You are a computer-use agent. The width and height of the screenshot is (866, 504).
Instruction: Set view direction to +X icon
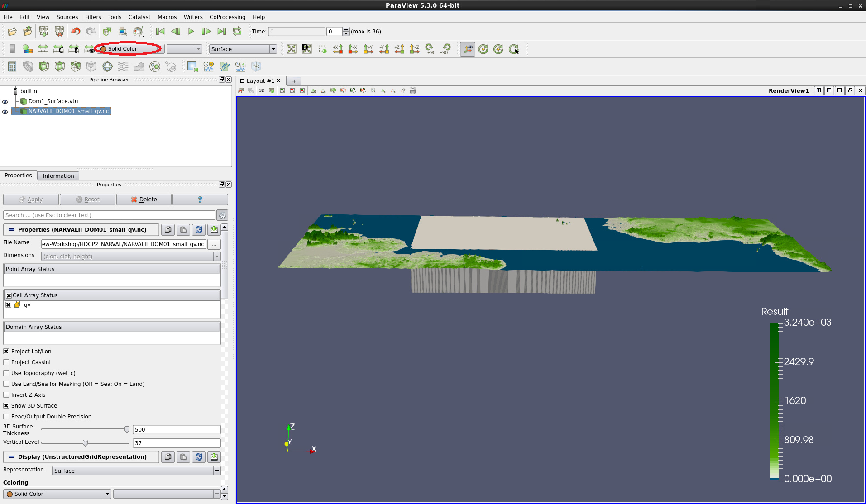pos(338,49)
